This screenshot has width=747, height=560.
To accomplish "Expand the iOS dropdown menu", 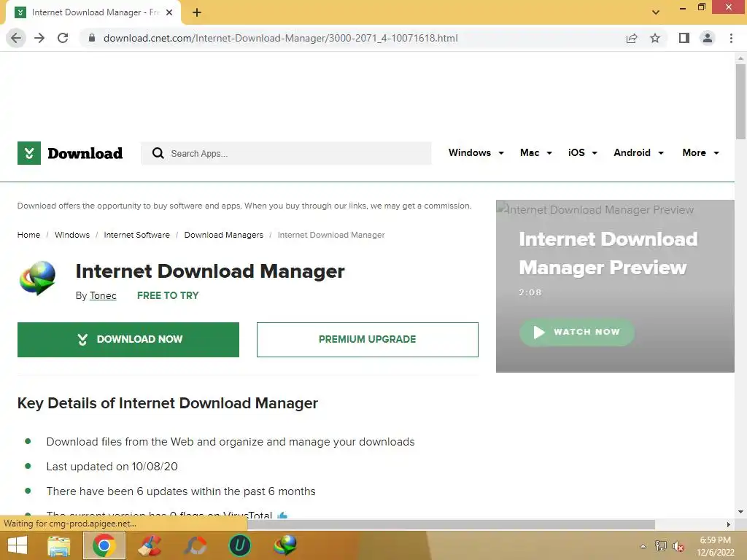I will click(583, 153).
